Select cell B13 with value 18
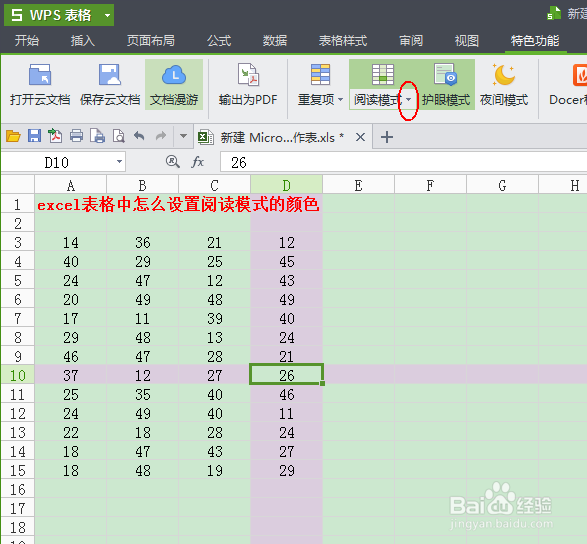The width and height of the screenshot is (587, 544). coord(143,432)
